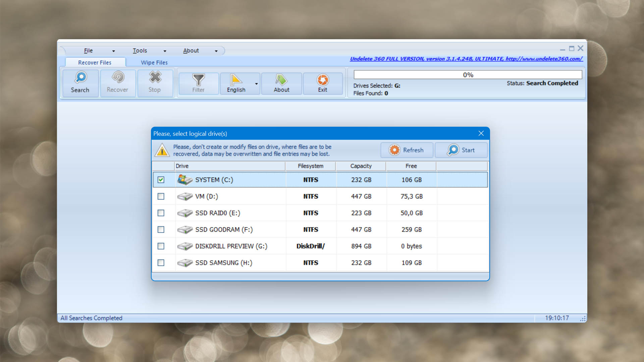
Task: Click the Start button in the dialog
Action: pyautogui.click(x=461, y=150)
